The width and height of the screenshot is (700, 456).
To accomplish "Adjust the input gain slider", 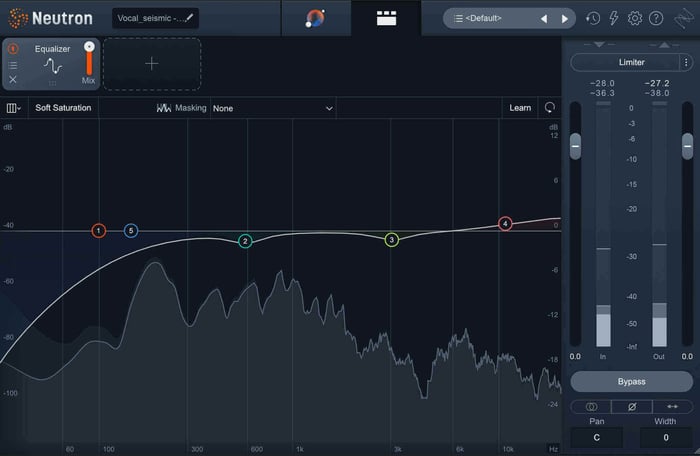I will (x=575, y=146).
